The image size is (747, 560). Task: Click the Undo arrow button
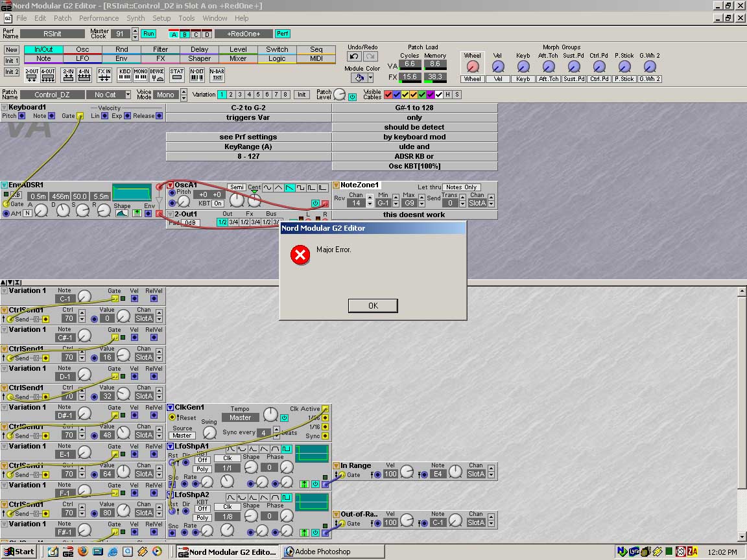point(354,56)
